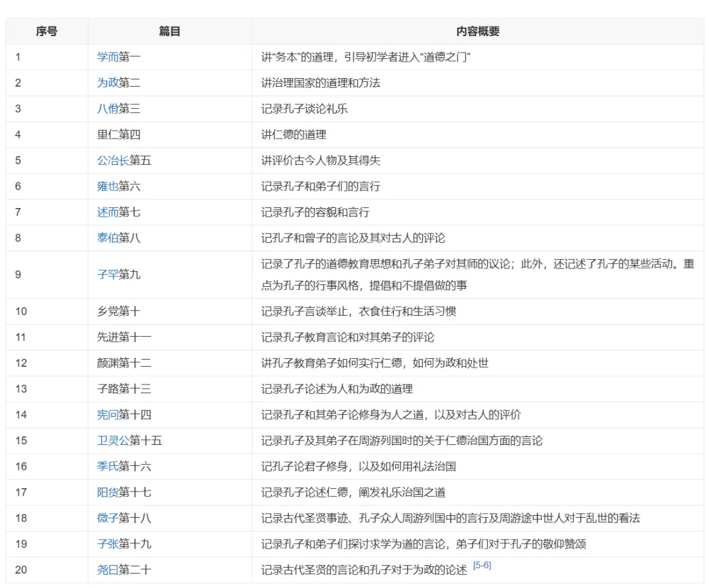The width and height of the screenshot is (709, 588).
Task: Open the 公冶长 chapter link
Action: coord(113,160)
